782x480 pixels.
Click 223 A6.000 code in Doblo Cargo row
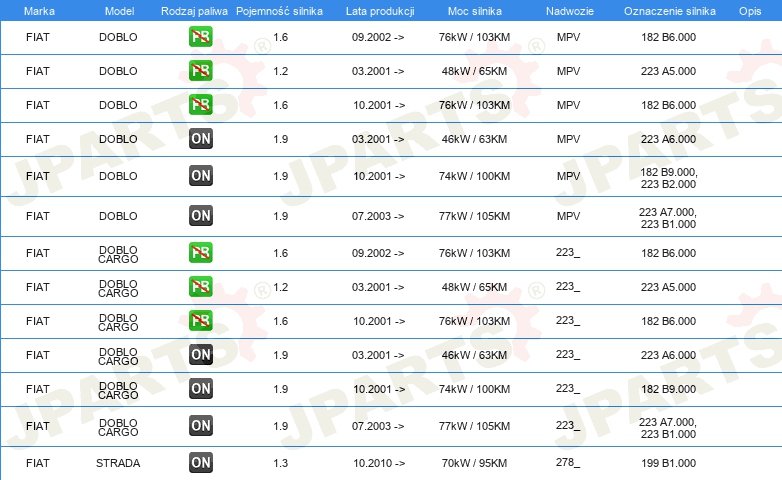click(x=668, y=355)
